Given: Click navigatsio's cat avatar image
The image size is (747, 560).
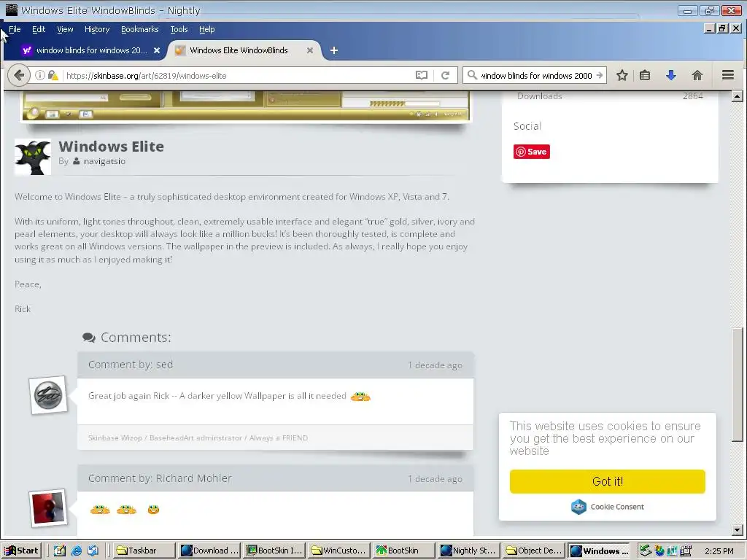Looking at the screenshot, I should pos(33,157).
